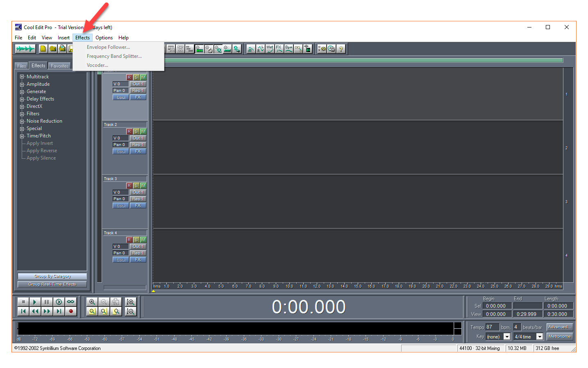Click the V 0 volume field on Track 2
The image size is (588, 368).
coord(120,138)
